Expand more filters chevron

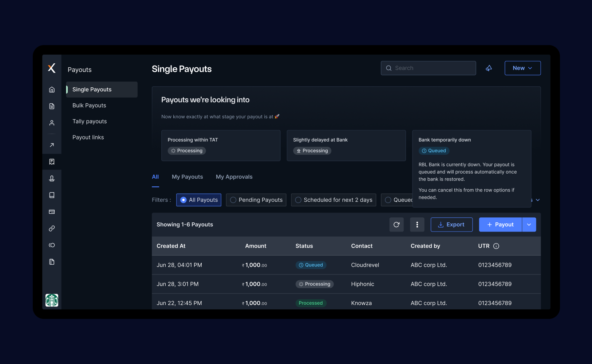(x=538, y=200)
